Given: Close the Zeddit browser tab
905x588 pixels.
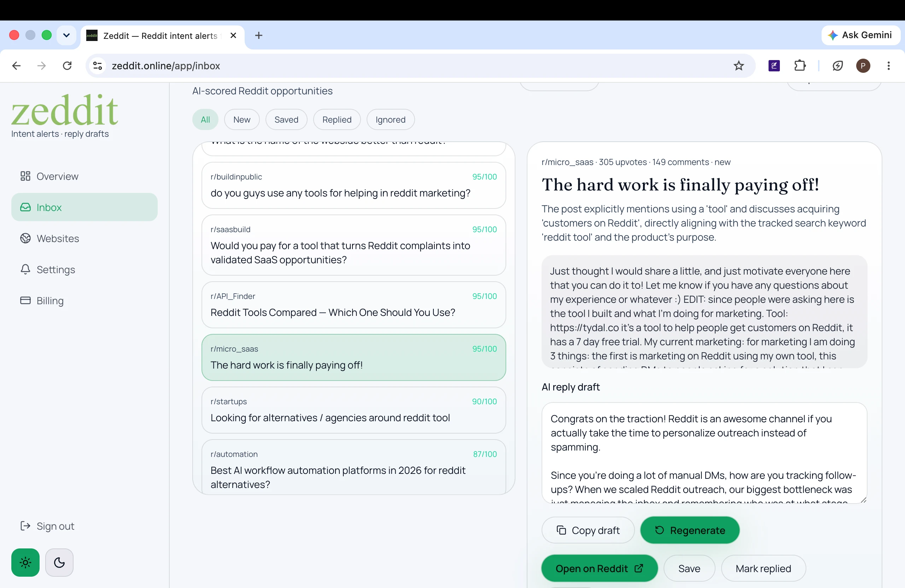Looking at the screenshot, I should 233,35.
